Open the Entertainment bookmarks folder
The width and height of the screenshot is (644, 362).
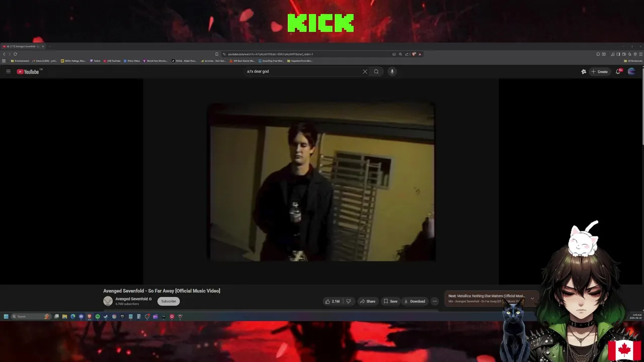click(20, 61)
